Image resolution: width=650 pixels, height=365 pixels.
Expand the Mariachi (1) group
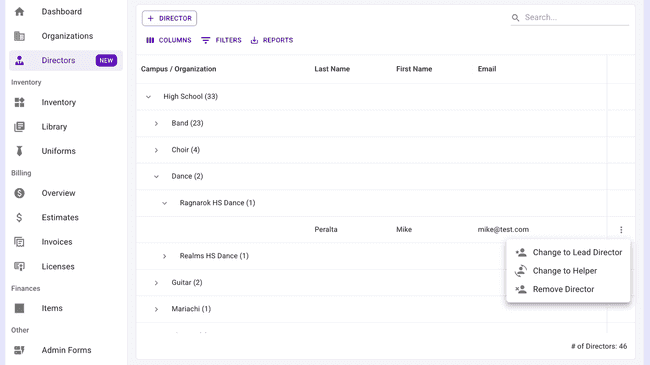click(156, 309)
